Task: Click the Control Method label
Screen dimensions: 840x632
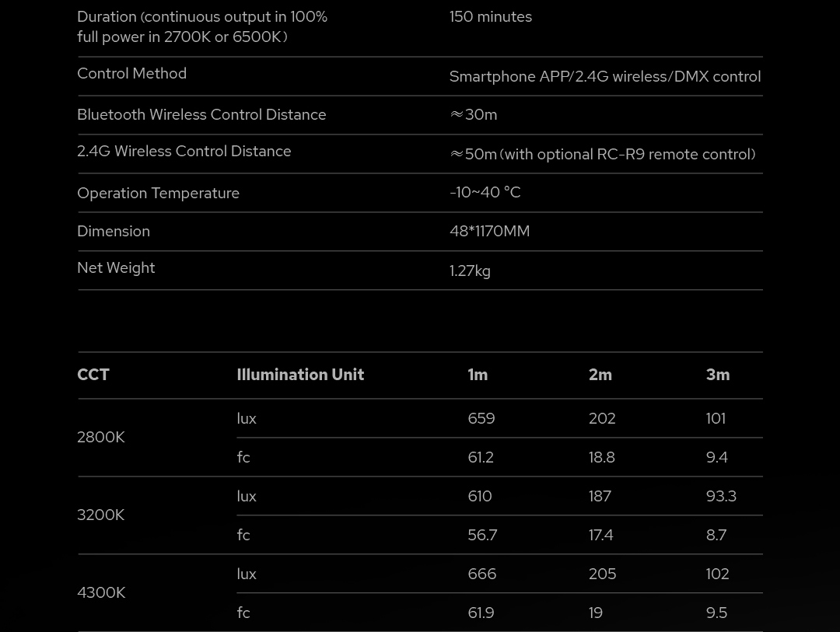Action: point(131,73)
